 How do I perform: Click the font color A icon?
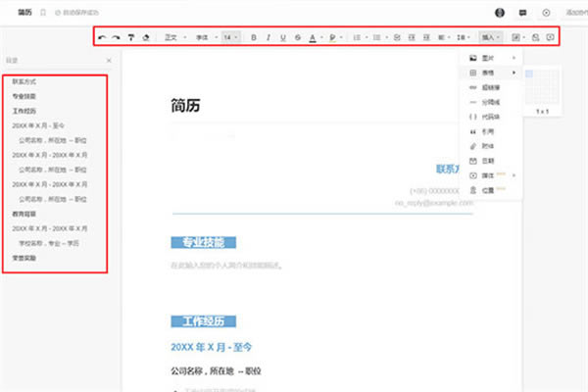[x=313, y=37]
